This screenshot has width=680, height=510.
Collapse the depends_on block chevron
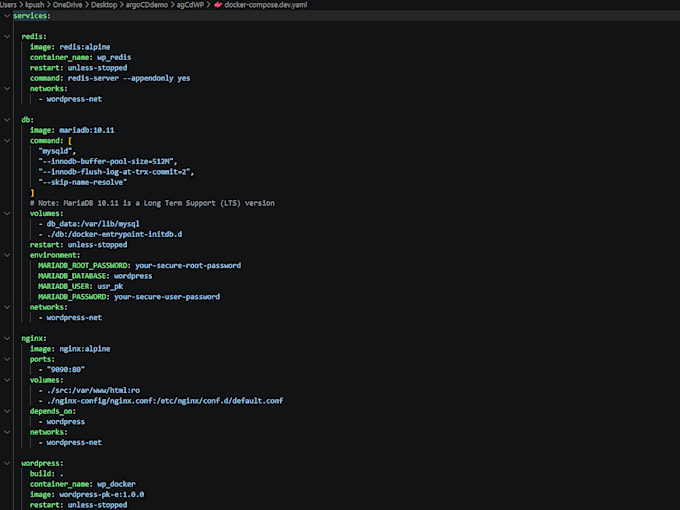(7, 411)
